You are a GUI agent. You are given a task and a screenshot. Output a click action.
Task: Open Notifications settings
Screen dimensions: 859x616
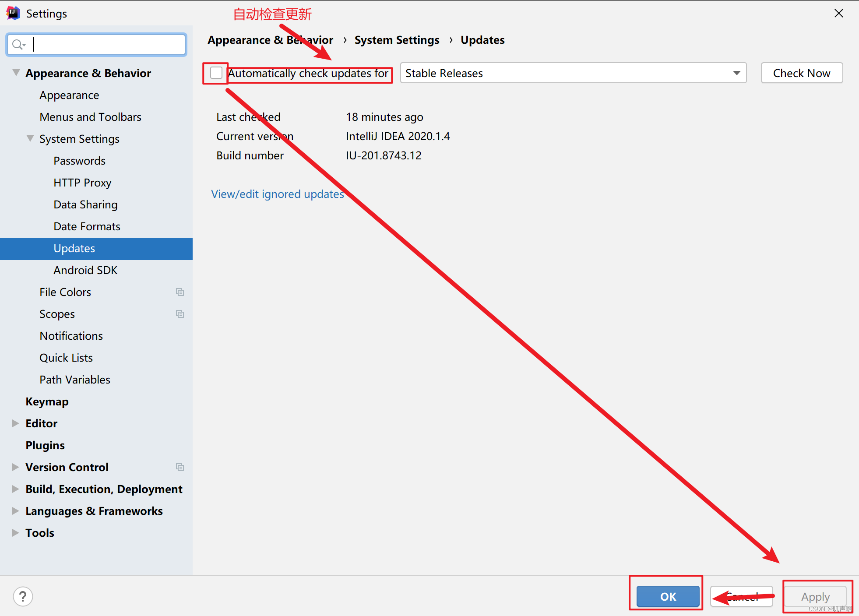point(71,336)
